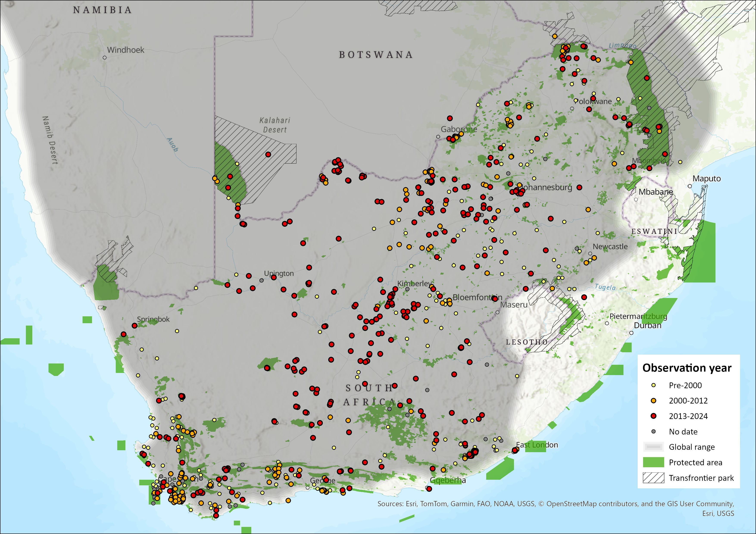
Task: Click the Maputo city marker circle
Action: (690, 186)
